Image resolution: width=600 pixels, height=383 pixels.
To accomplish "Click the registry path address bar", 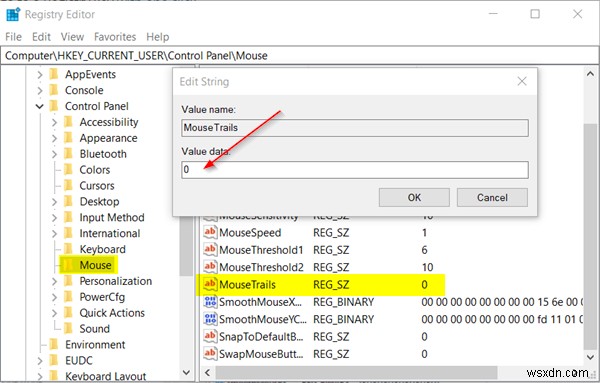I will click(300, 55).
